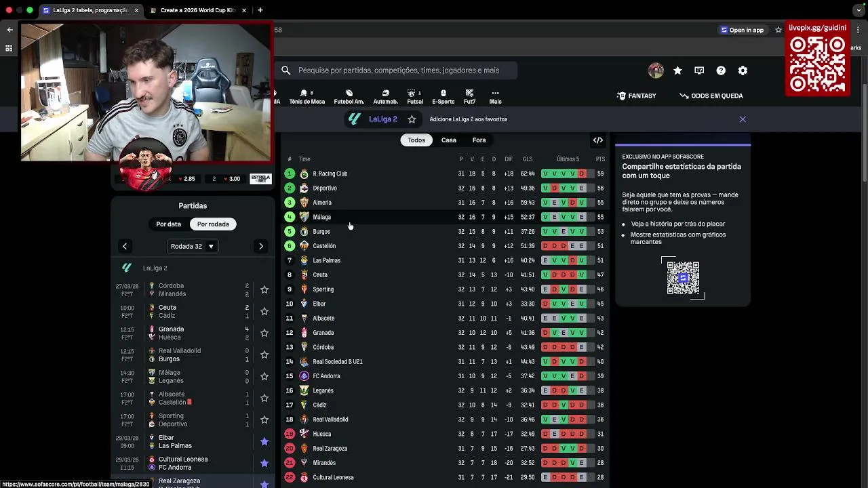This screenshot has width=868, height=488.
Task: Switch to Fora standings tab
Action: (x=479, y=140)
